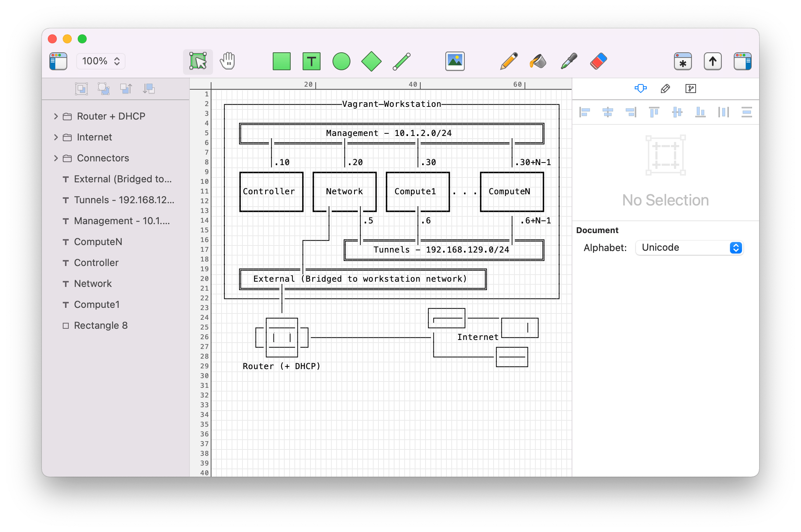Switch to the connections inspector tab
The image size is (801, 532).
[x=691, y=89]
